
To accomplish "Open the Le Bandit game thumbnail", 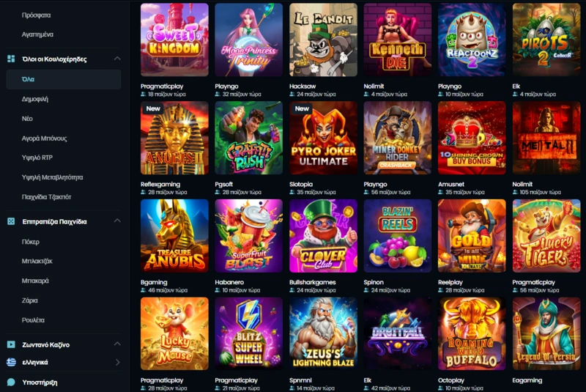I will 323,40.
